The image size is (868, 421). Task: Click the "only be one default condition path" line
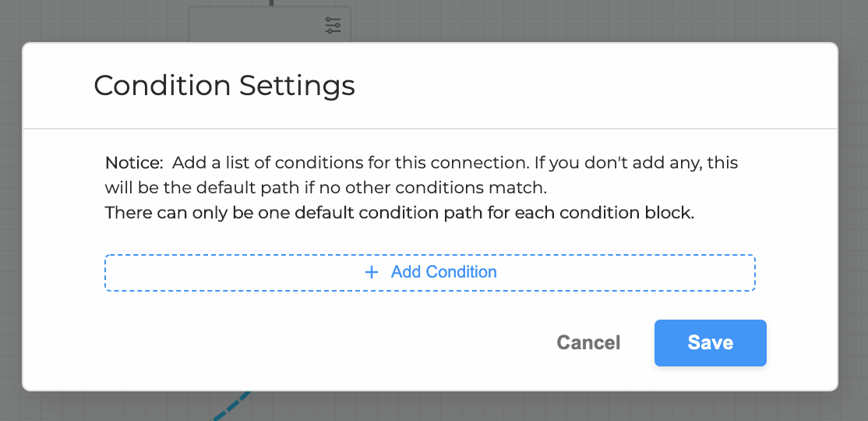399,213
